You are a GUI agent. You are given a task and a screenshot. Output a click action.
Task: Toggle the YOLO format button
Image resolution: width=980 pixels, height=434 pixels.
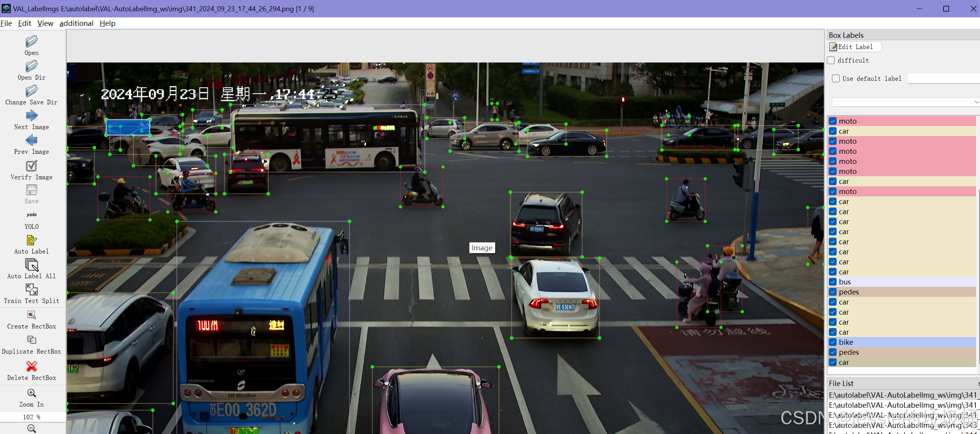click(32, 215)
